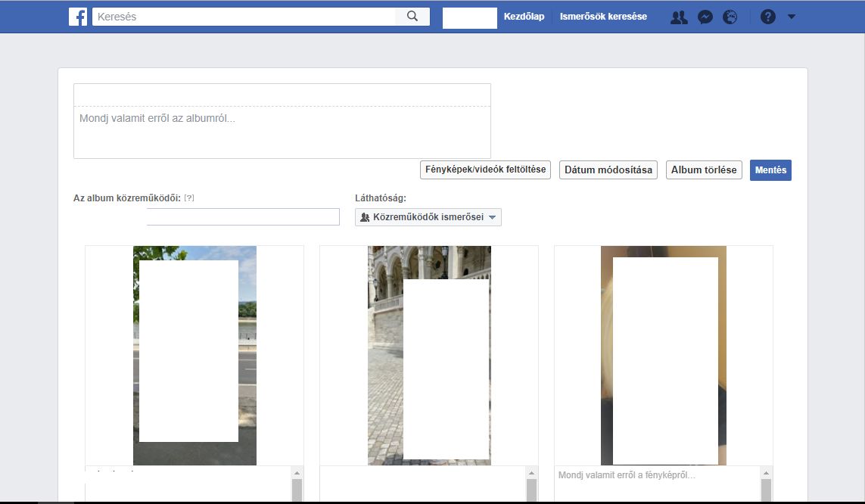Open the help question mark icon
Screen dimensions: 865x504
coord(768,17)
